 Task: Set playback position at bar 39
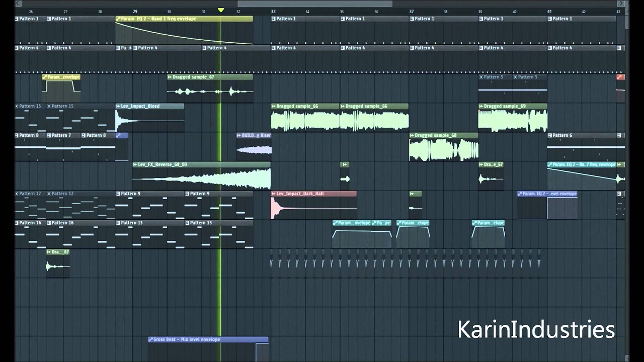[x=480, y=12]
